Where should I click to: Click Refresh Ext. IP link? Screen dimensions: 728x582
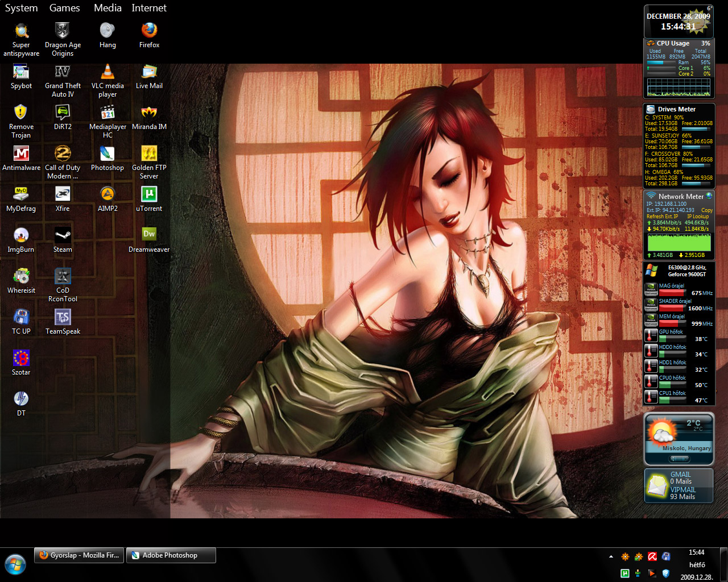(662, 217)
